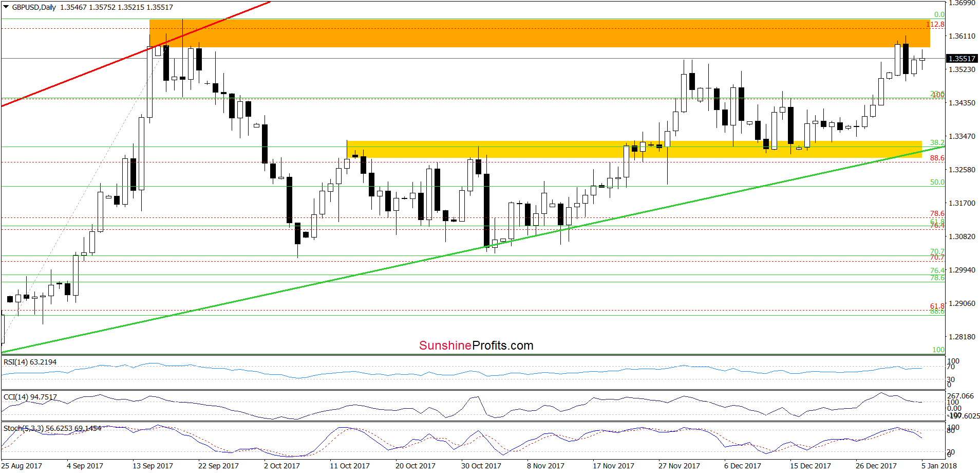Select the 1.35230 price axis label
The width and height of the screenshot is (980, 473).
coord(962,69)
